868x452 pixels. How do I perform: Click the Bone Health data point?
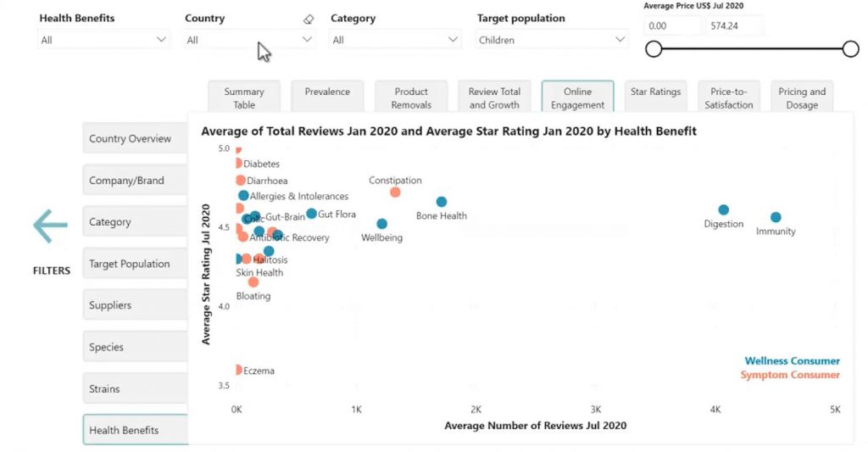coord(441,202)
